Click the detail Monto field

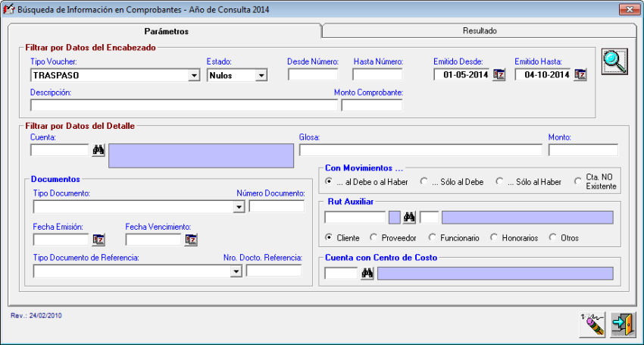click(x=583, y=150)
